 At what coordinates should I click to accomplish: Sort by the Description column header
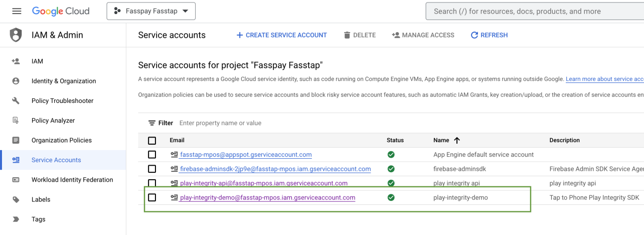(565, 141)
